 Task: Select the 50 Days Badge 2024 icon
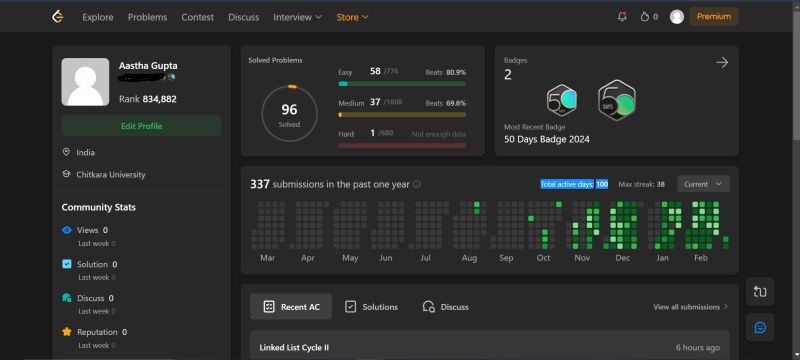[617, 100]
